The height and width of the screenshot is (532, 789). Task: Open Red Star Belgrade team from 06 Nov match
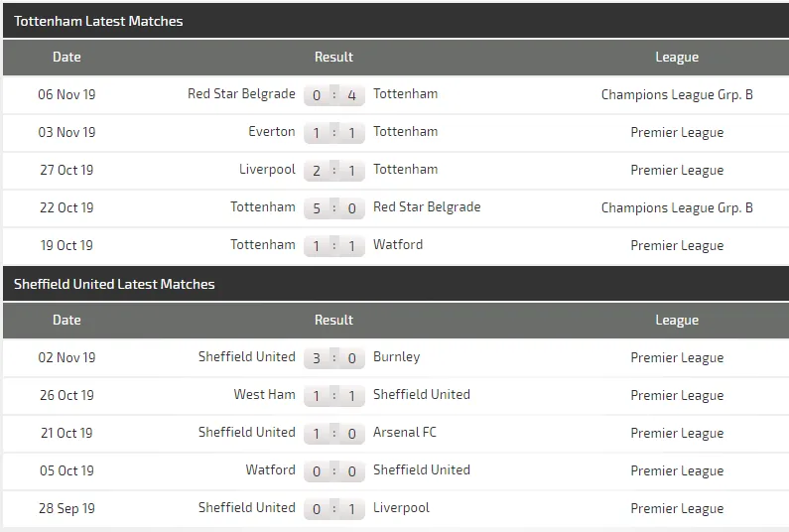point(241,94)
